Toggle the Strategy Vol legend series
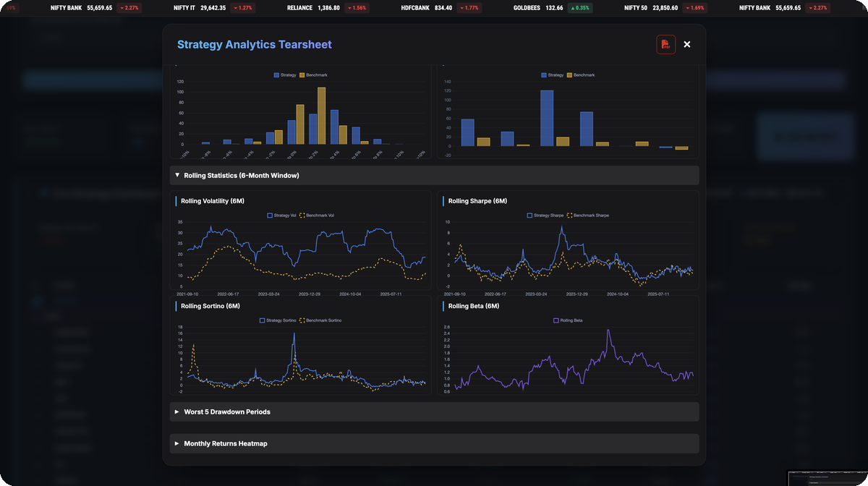The image size is (868, 486). click(x=282, y=216)
